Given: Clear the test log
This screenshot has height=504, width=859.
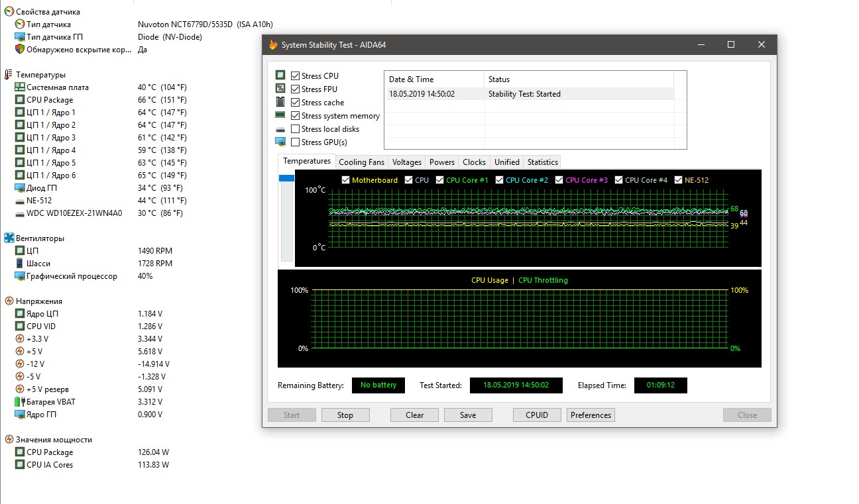Looking at the screenshot, I should click(x=415, y=415).
